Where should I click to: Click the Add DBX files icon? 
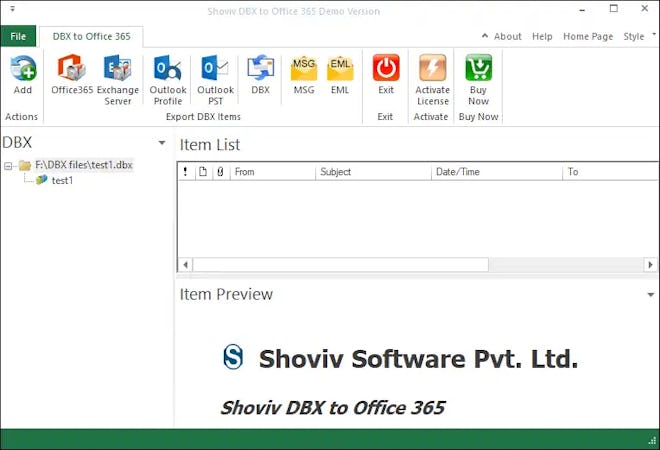coord(23,68)
